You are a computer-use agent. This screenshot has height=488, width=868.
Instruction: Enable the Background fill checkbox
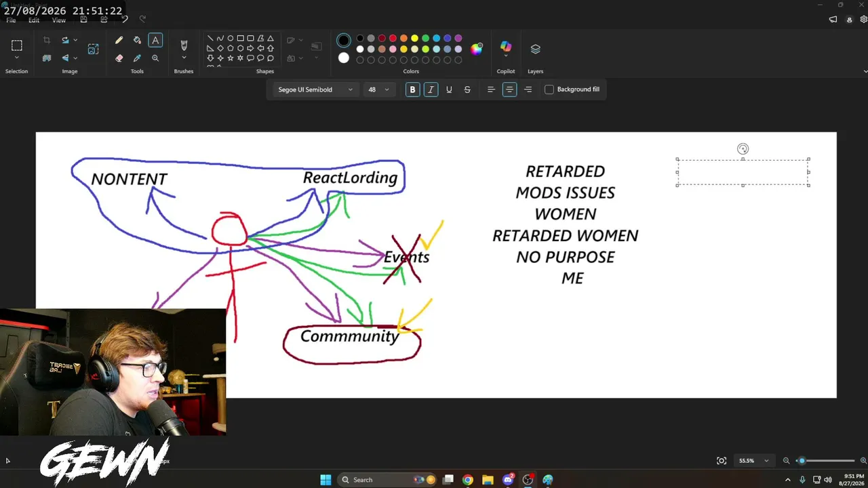click(549, 89)
